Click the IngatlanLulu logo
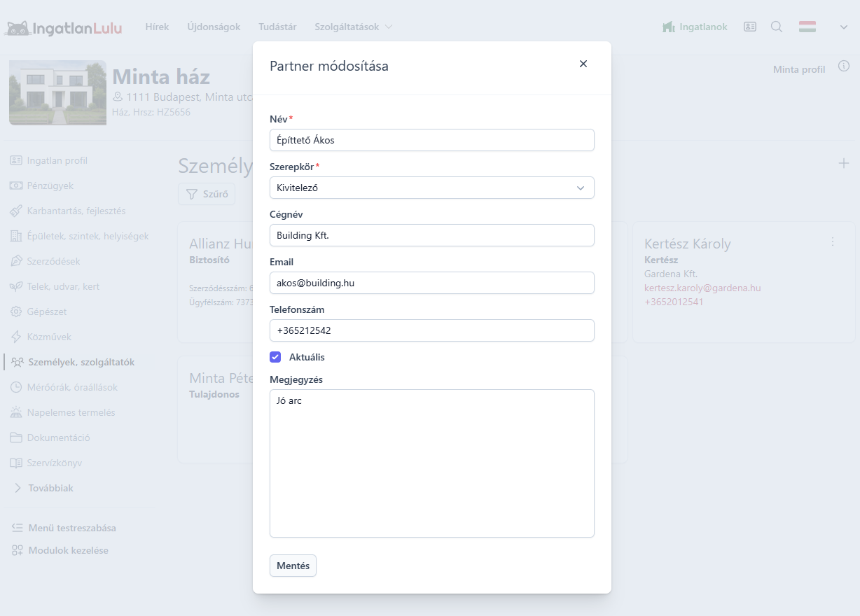The image size is (860, 616). (x=64, y=28)
